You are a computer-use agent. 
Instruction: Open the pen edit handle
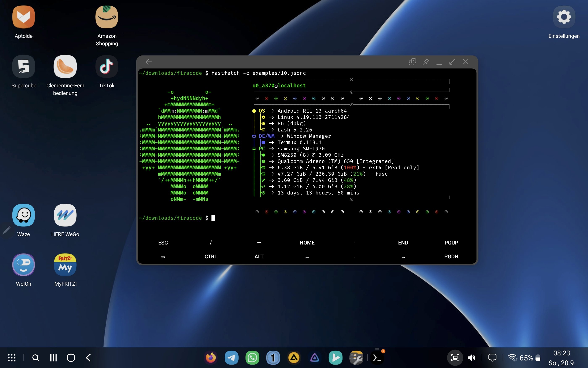click(6, 230)
